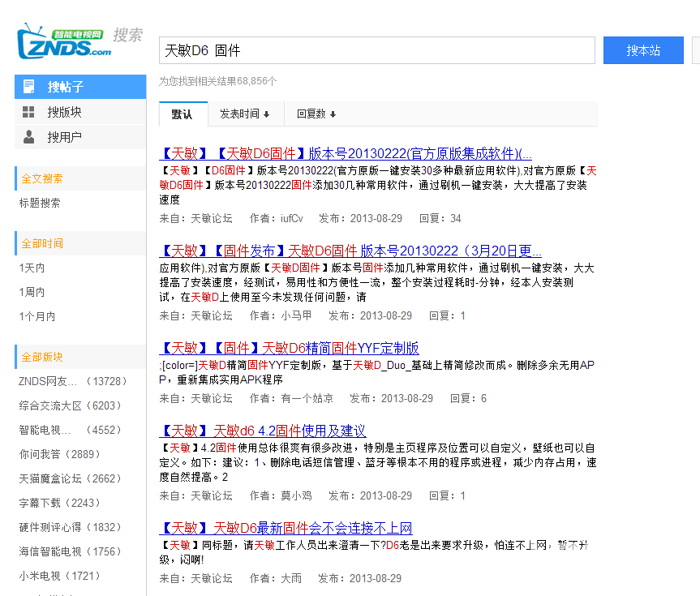Click the result count text 68,856个
Image resolution: width=700 pixels, height=596 pixels.
256,81
